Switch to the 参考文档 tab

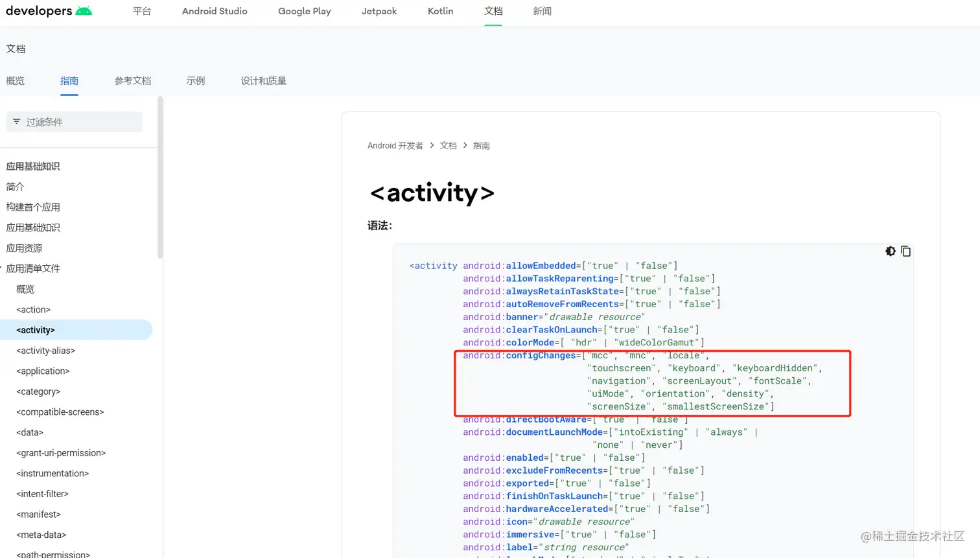click(133, 81)
